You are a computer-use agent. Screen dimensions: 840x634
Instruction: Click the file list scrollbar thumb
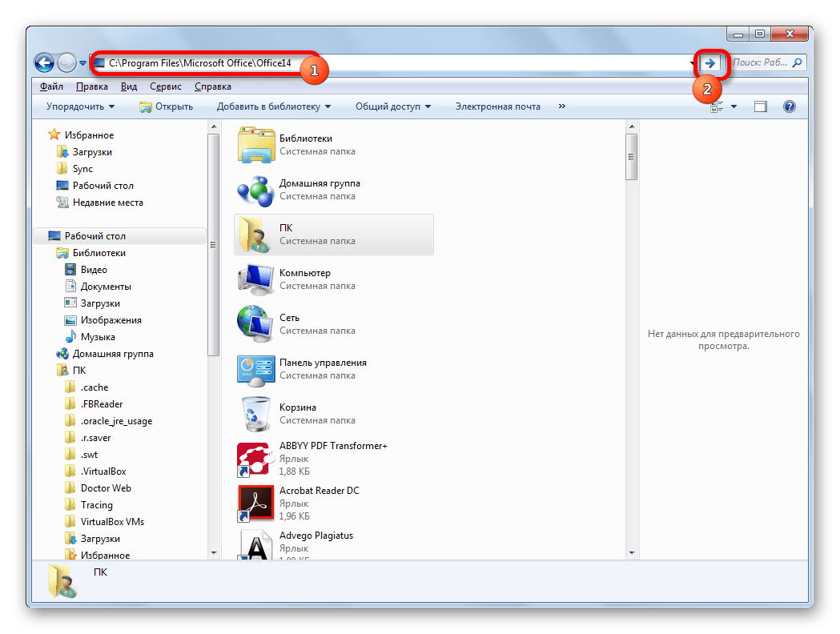(x=632, y=157)
